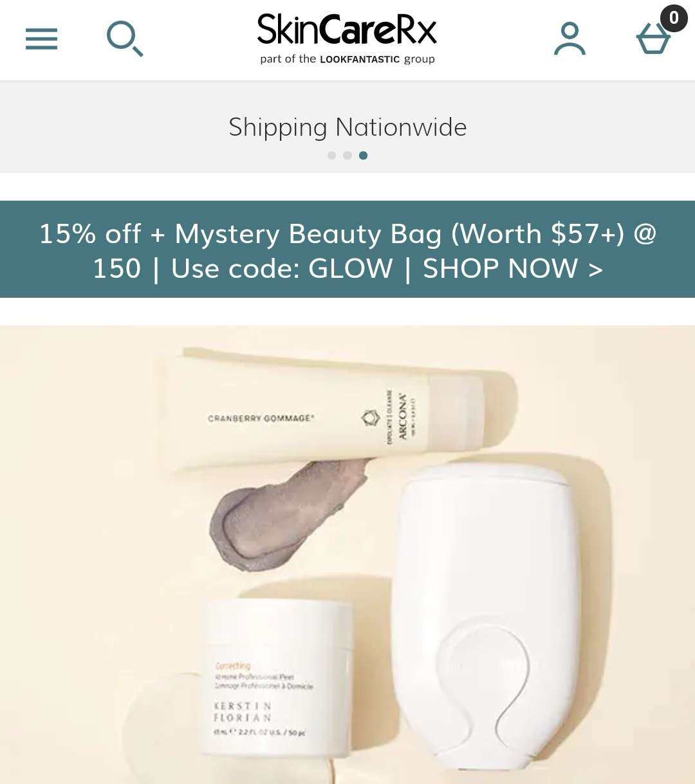Click the SkinCareRx logo

tap(347, 30)
